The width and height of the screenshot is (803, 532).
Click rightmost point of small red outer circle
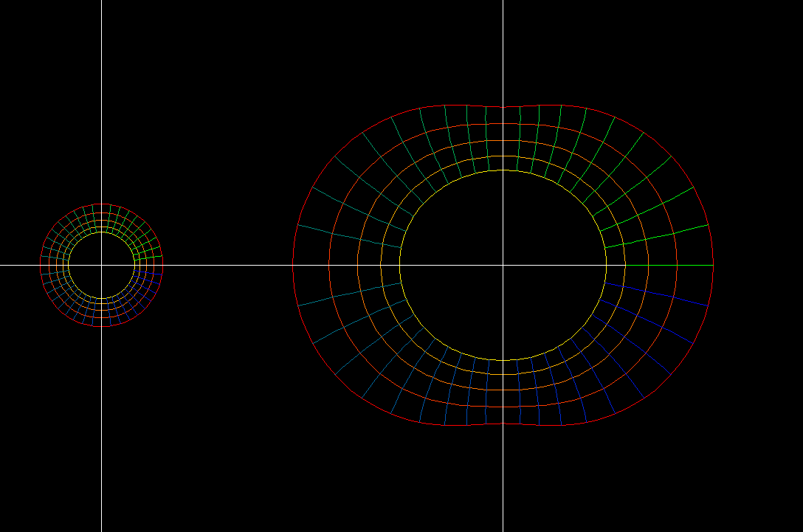pyautogui.click(x=162, y=265)
